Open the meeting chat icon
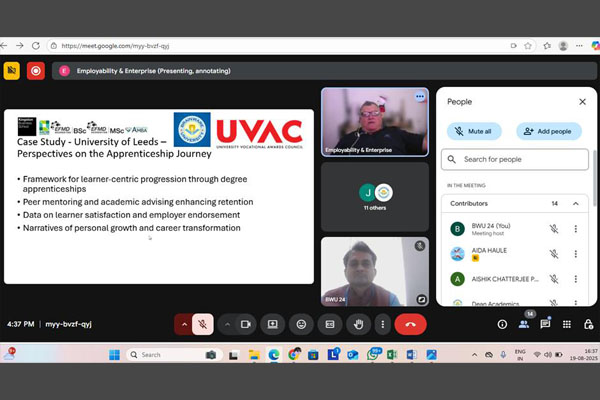 coord(545,324)
